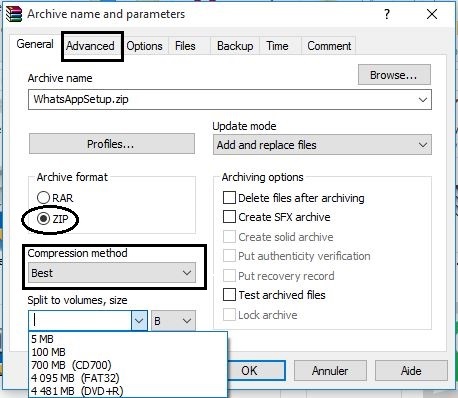
Task: Choose 100 MB volume size
Action: [128, 352]
